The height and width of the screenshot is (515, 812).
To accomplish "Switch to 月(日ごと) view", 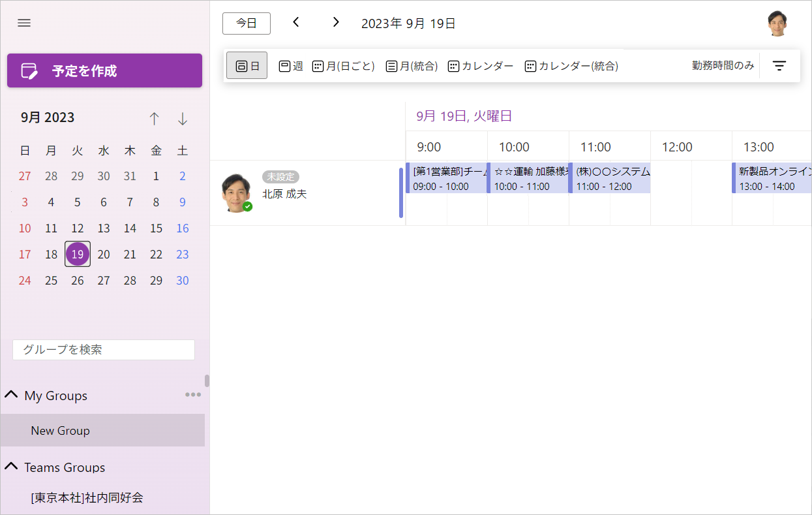I will [344, 66].
